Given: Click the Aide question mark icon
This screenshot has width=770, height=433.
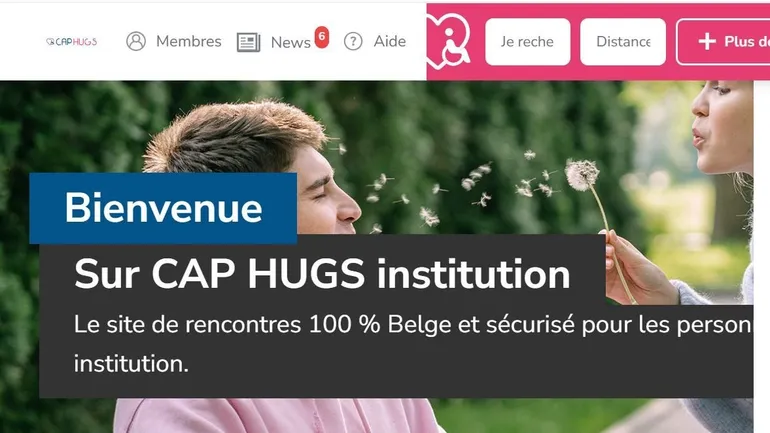Looking at the screenshot, I should [353, 41].
